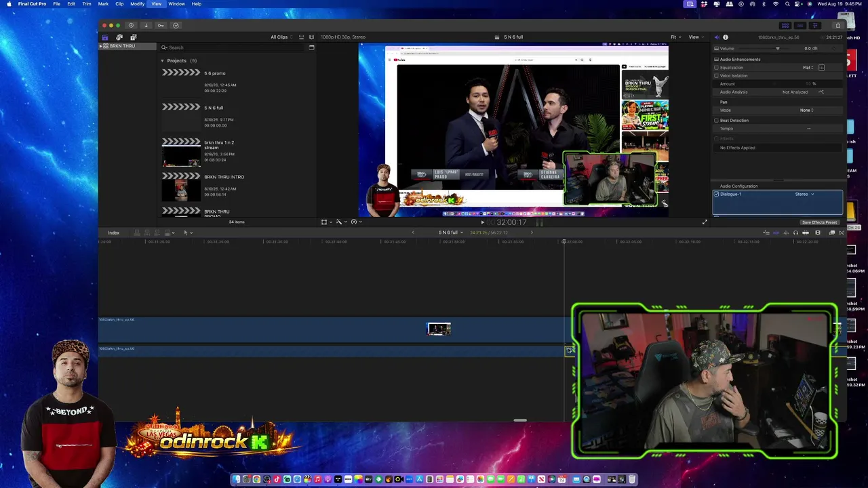Show or hide the Timeline panel
Viewport: 868px width, 488px height.
800,26
